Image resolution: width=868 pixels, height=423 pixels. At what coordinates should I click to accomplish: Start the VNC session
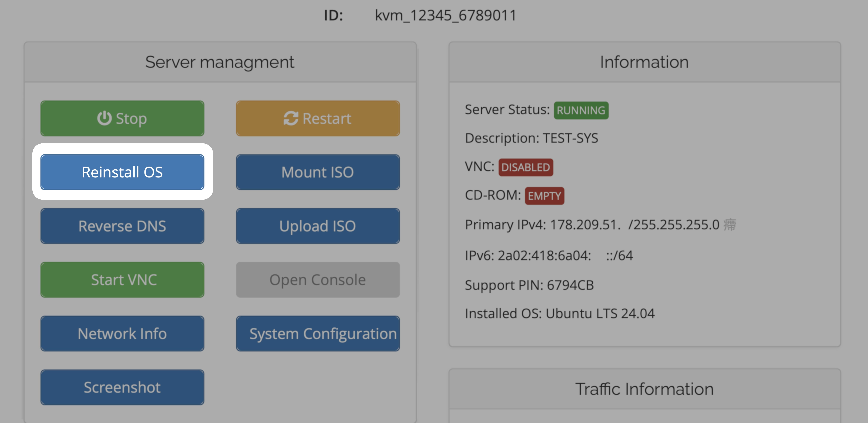(x=122, y=280)
